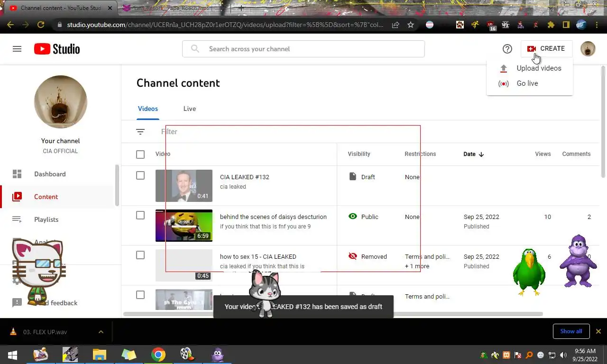Select Upload videos from Create menu
The image size is (607, 364).
click(530, 68)
